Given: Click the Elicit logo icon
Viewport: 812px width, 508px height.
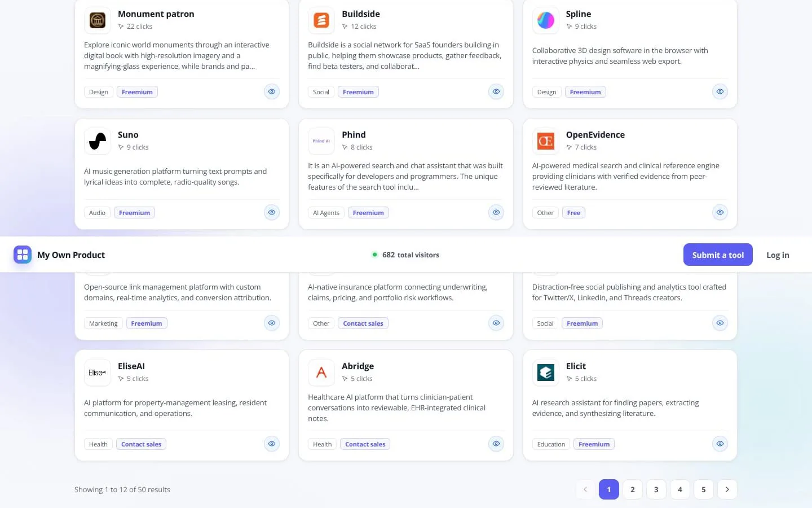Looking at the screenshot, I should (x=546, y=373).
